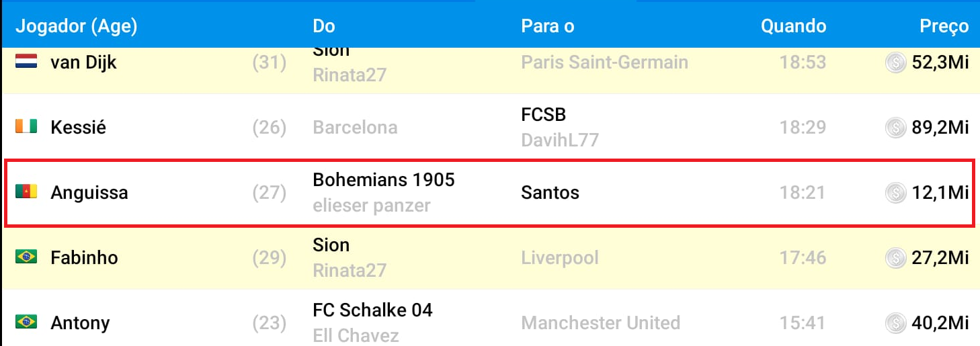
Task: Open the Bohemians 1905 club link
Action: click(384, 180)
